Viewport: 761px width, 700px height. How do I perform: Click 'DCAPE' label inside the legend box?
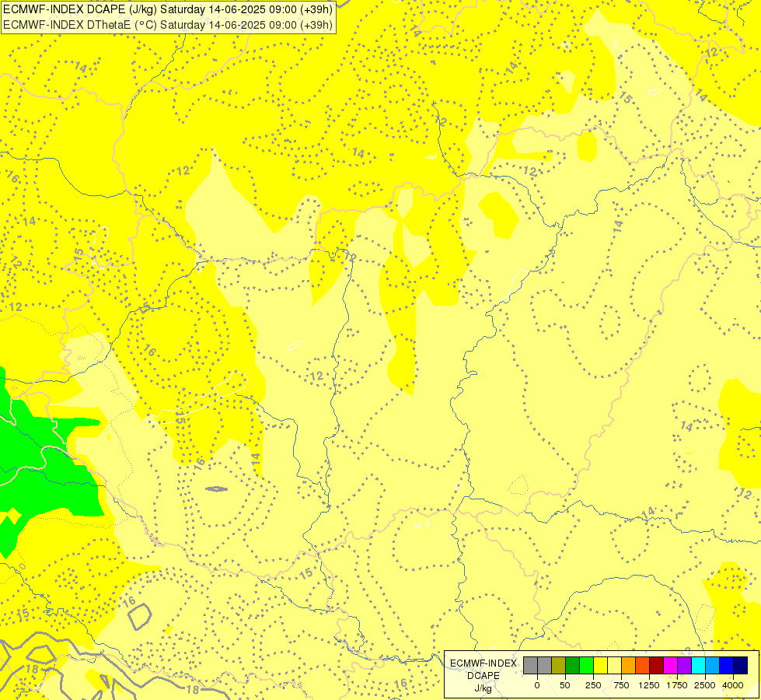[x=483, y=676]
